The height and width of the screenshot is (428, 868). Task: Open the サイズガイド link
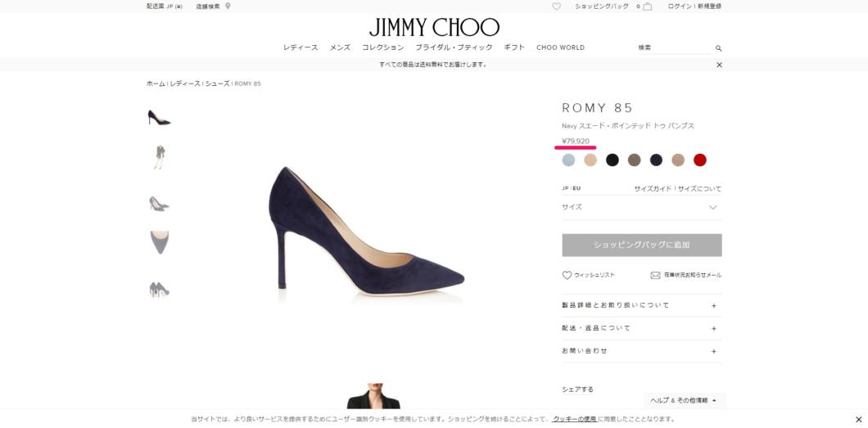[x=653, y=188]
